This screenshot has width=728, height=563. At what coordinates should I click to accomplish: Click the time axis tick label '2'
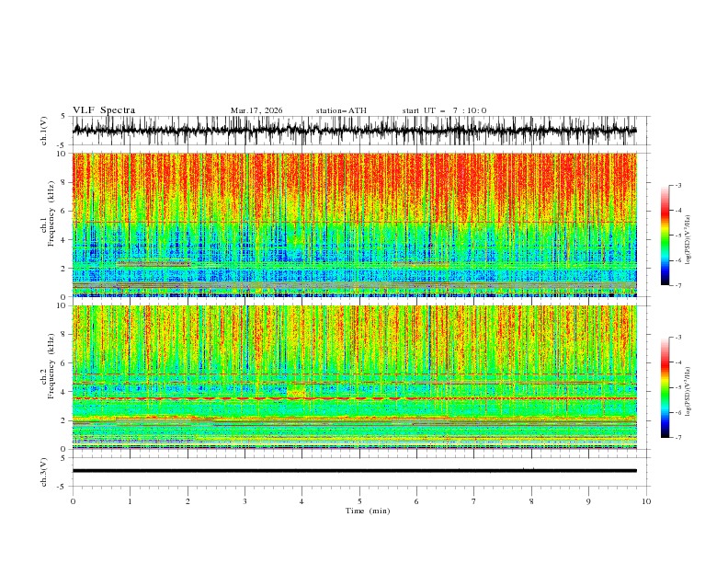tap(188, 501)
